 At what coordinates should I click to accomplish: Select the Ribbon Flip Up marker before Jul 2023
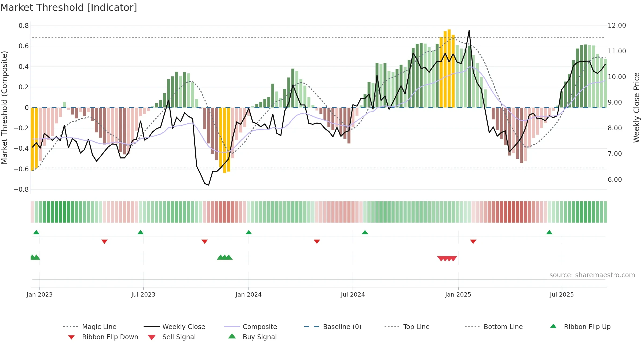140,232
